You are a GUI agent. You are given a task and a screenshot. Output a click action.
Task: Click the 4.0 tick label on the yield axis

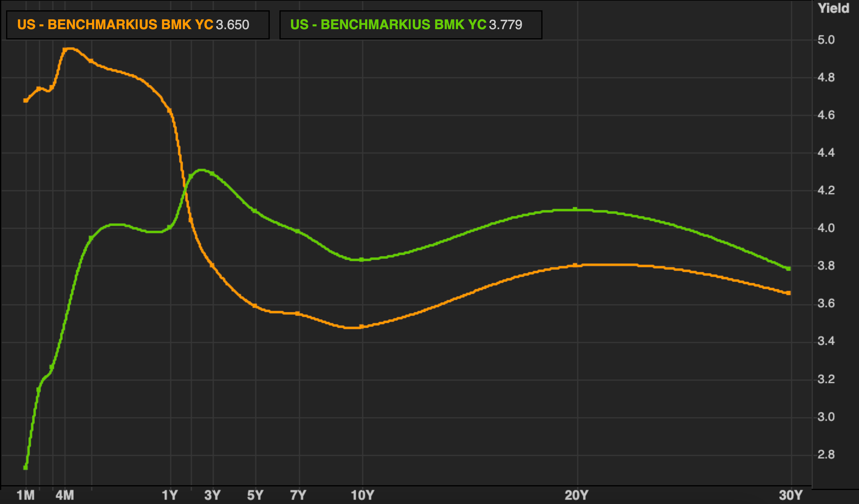[826, 228]
